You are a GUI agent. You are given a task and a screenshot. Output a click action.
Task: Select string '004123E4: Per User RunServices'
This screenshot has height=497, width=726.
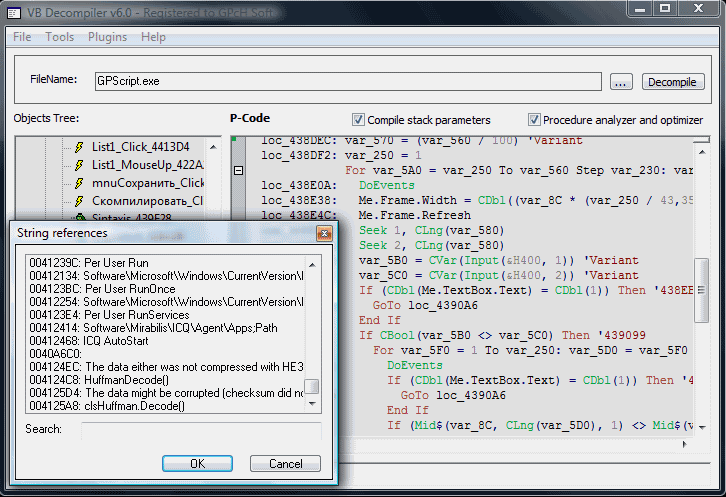[109, 315]
